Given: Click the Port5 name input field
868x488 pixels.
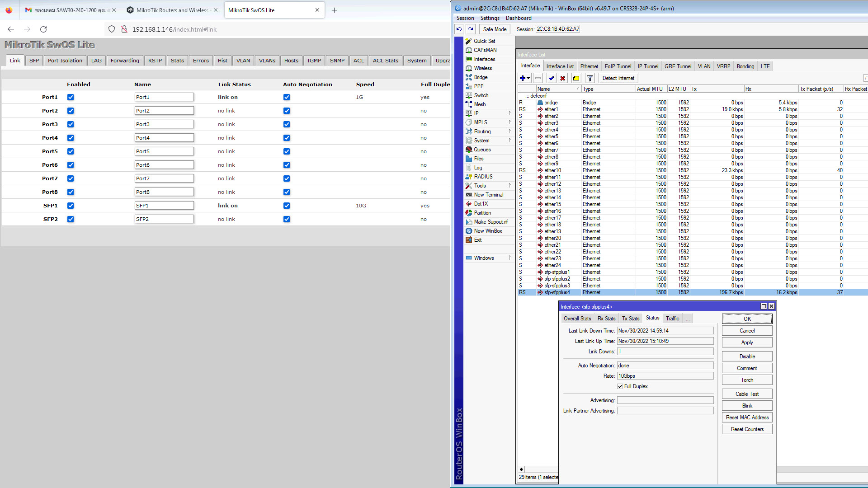Looking at the screenshot, I should 164,151.
